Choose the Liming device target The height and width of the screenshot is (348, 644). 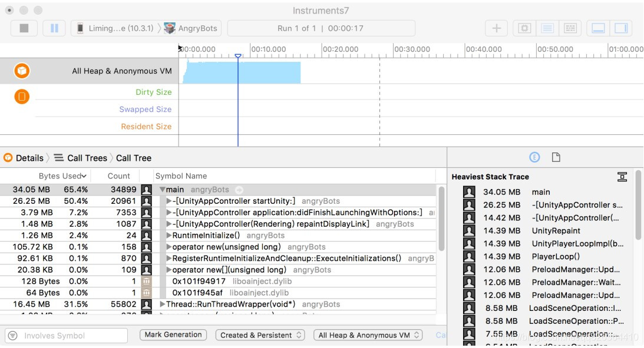point(115,28)
